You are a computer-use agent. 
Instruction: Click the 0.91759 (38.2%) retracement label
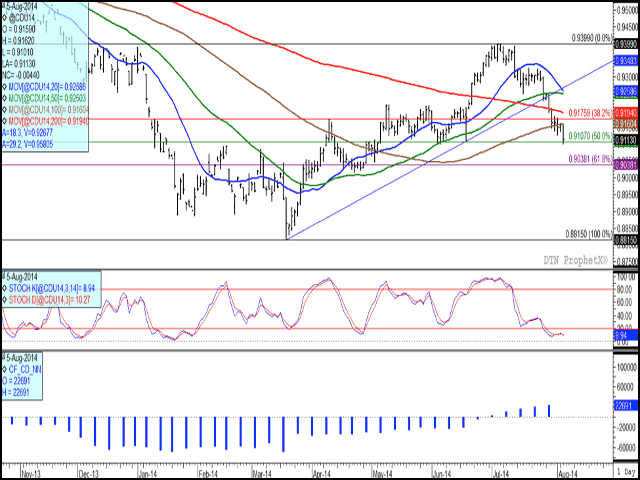590,111
